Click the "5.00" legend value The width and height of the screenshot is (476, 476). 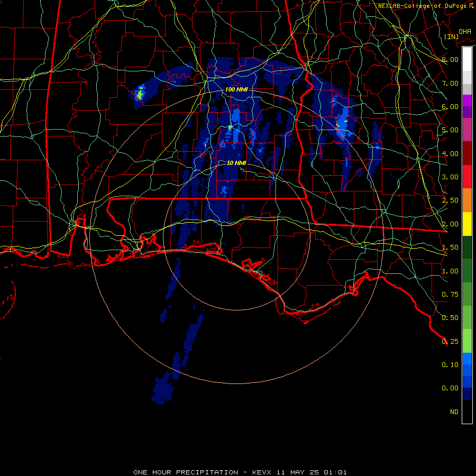coord(450,130)
